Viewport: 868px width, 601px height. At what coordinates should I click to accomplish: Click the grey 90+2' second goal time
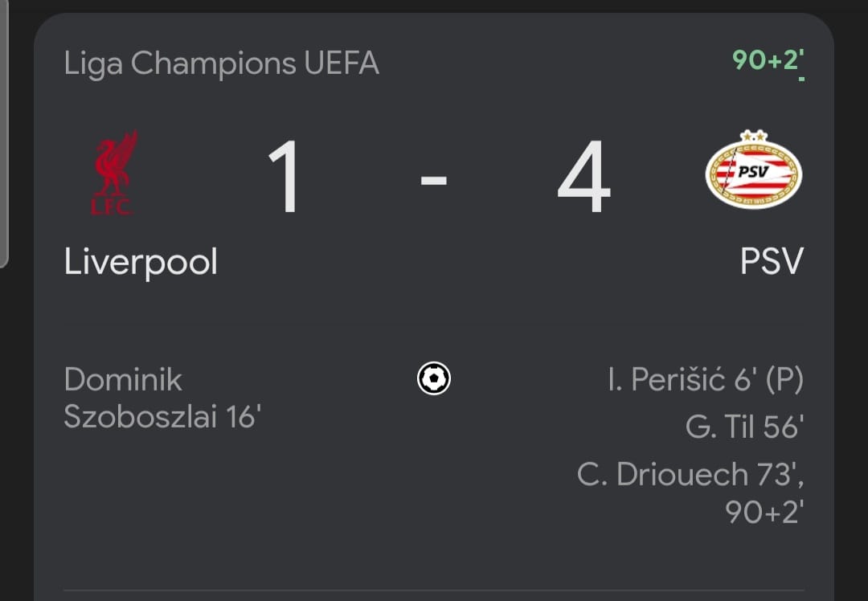click(x=764, y=512)
